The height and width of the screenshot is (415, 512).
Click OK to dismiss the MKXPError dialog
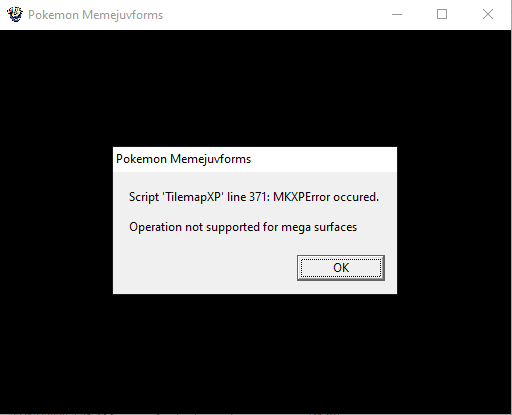(x=341, y=268)
